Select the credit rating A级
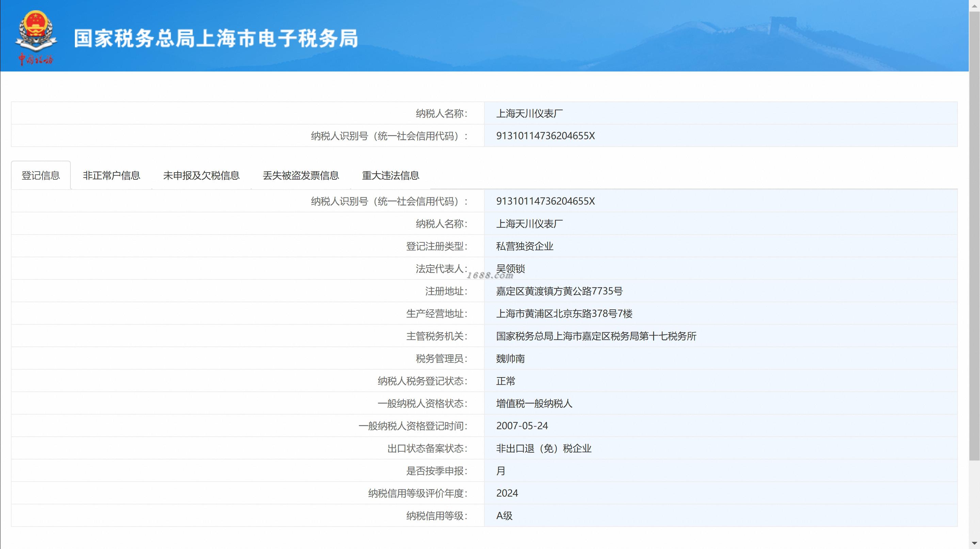The height and width of the screenshot is (549, 980). (x=504, y=516)
